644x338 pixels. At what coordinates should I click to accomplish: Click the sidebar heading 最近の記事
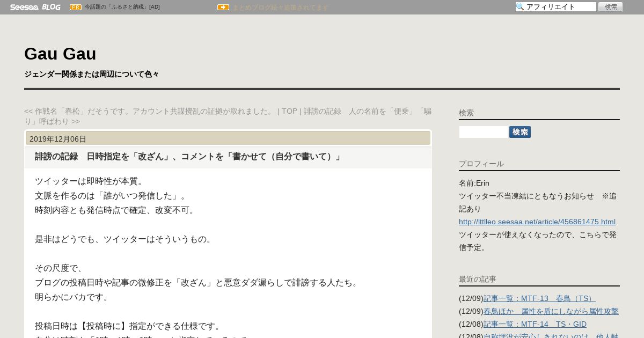point(478,279)
